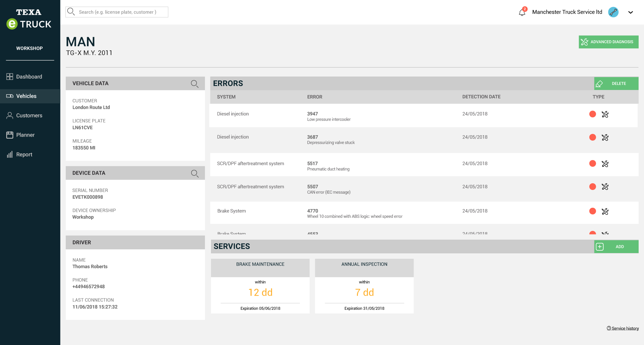The image size is (644, 345).
Task: Click the 'Expiration 05/06/2018' text
Action: point(260,308)
